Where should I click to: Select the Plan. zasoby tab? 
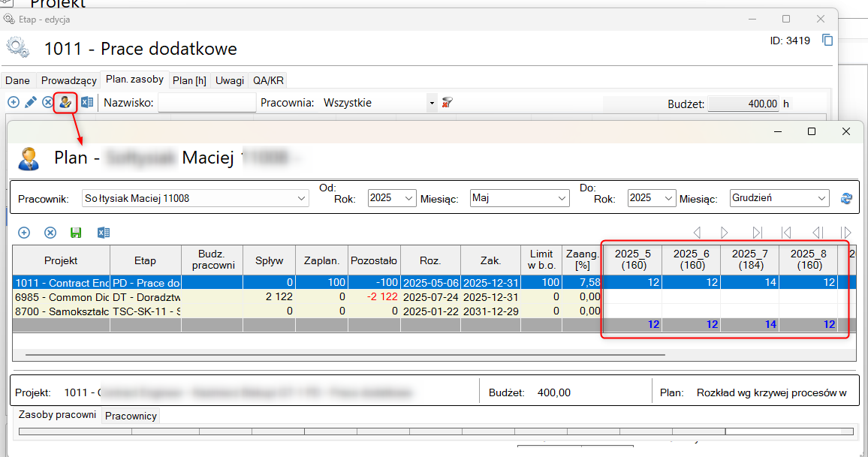tap(134, 79)
